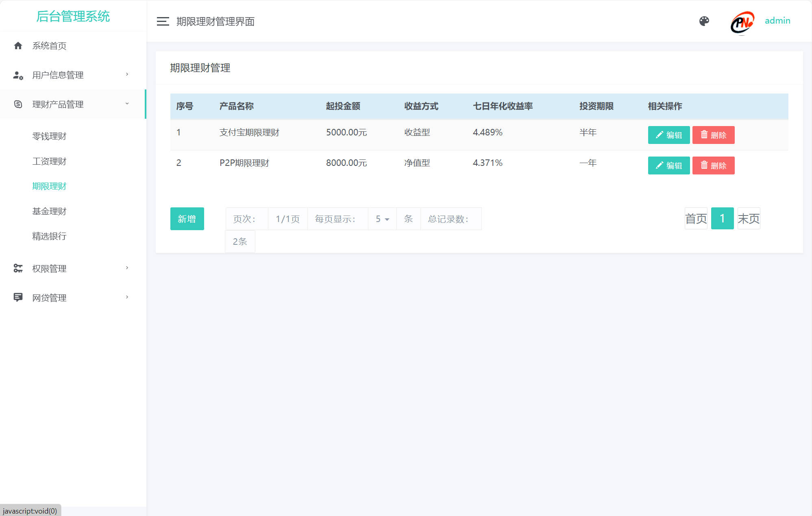Click the home icon beside 系统首页
The width and height of the screenshot is (812, 516).
tap(18, 46)
